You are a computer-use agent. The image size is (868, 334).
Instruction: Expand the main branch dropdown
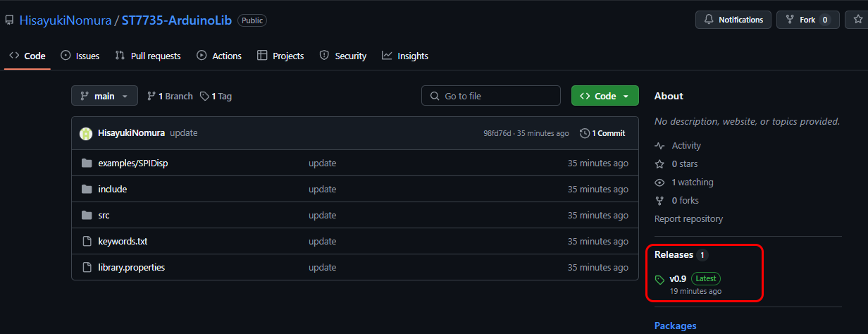click(104, 96)
